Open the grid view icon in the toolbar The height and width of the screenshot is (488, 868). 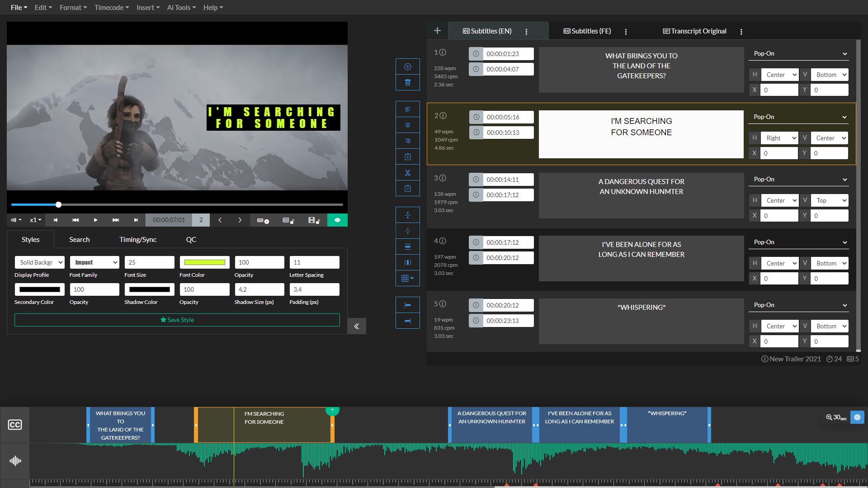click(x=406, y=279)
